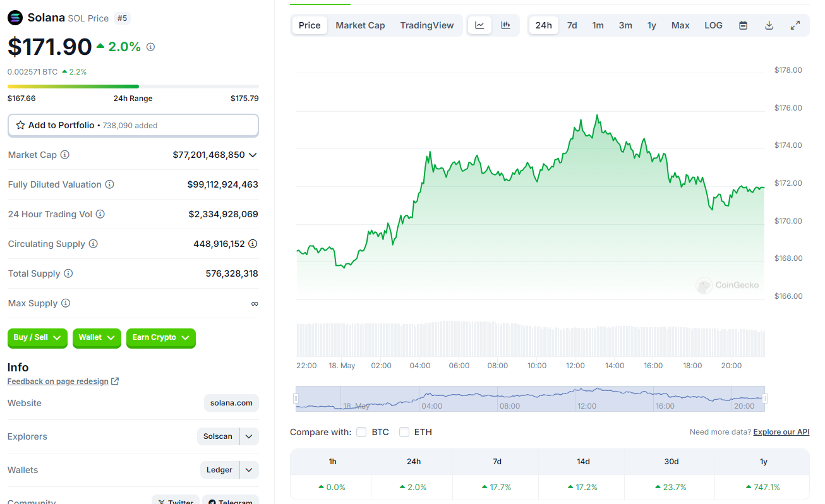Select the Price chart tab

point(310,25)
